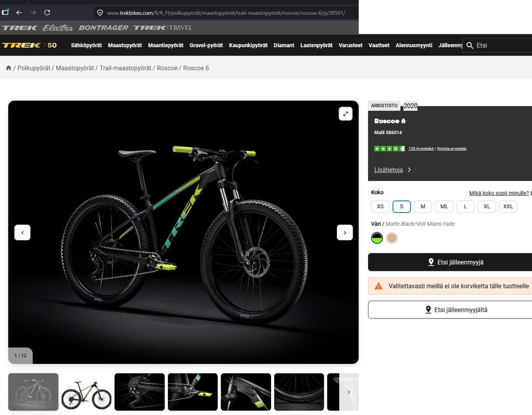Viewport: 532px width, 415px height.
Task: Open the Trek brand logo in top strip
Action: tap(19, 28)
